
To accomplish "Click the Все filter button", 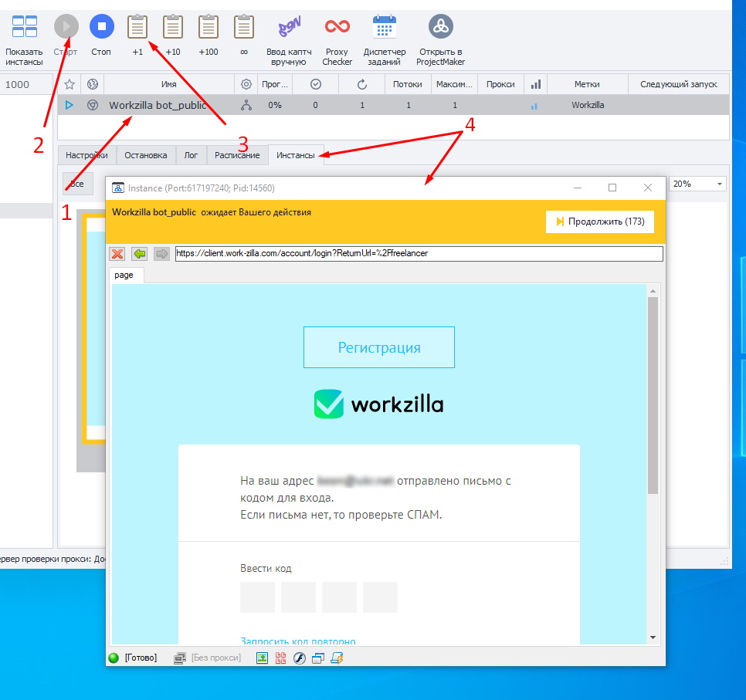I will (x=78, y=184).
